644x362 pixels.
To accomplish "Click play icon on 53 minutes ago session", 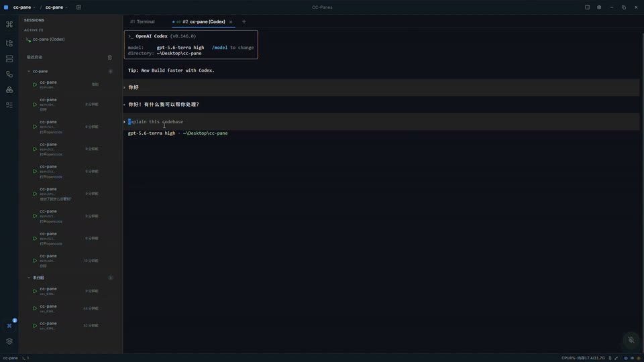I will (x=35, y=326).
